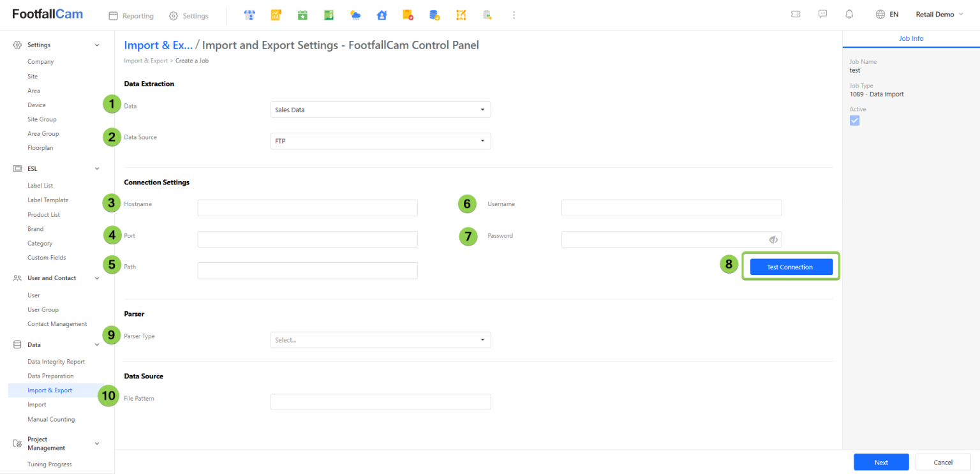This screenshot has width=980, height=474.
Task: Open the weather cloud icon
Action: pos(355,15)
